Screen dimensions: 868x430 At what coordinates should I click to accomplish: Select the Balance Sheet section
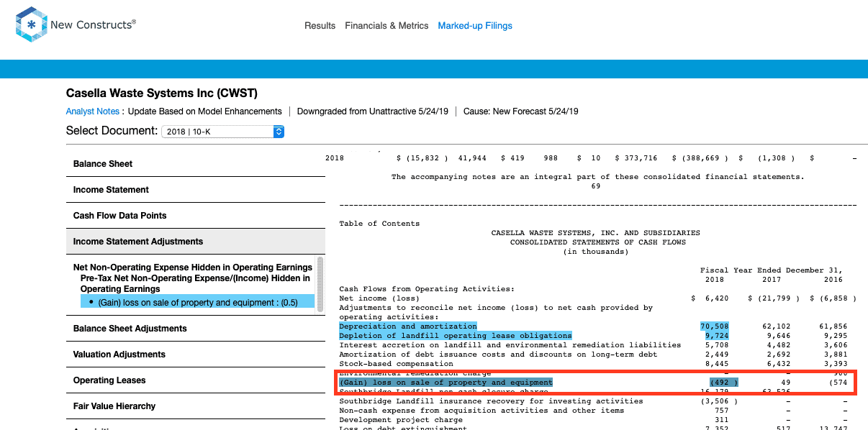(x=195, y=164)
